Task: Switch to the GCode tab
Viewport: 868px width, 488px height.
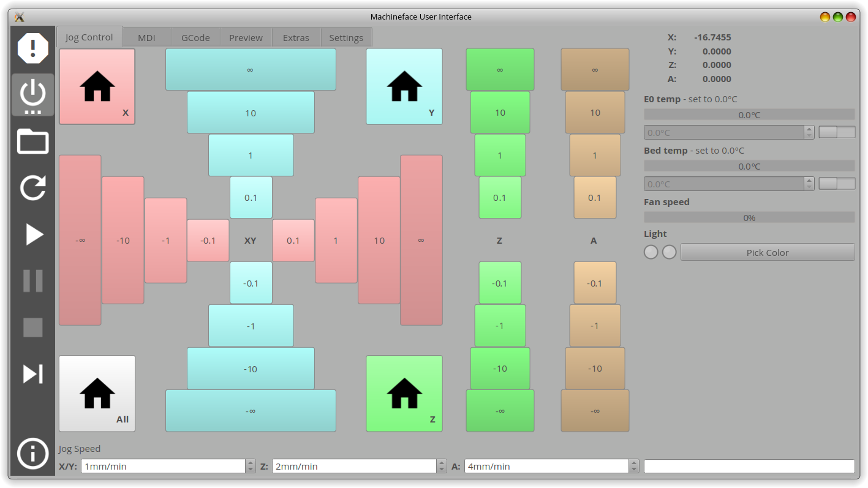Action: point(195,38)
